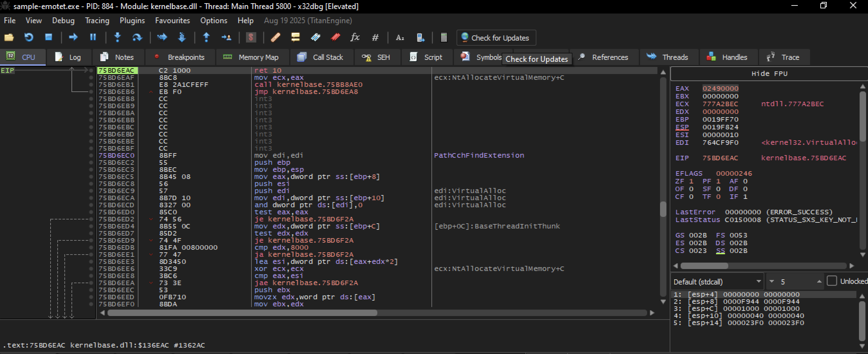Image resolution: width=868 pixels, height=354 pixels.
Task: Open the Variables hash icon
Action: (x=375, y=37)
